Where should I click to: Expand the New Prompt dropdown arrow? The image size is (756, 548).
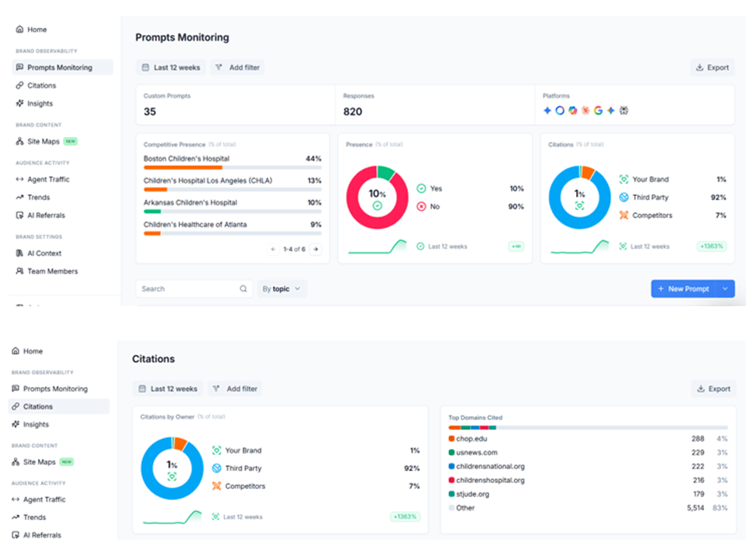tap(725, 288)
